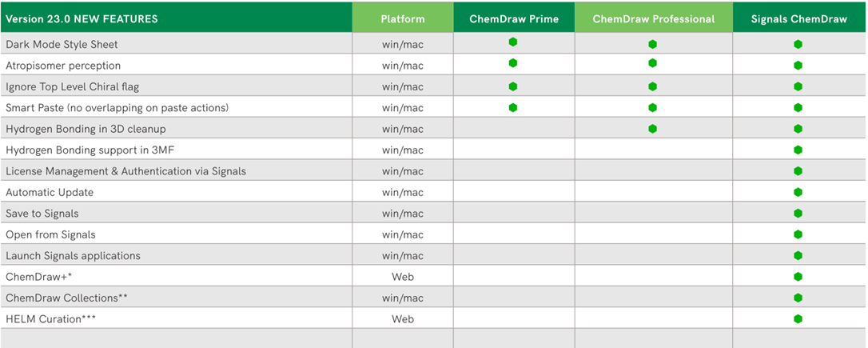This screenshot has height=348, width=868.
Task: Click ChemDraw Collections green dot marker
Action: point(798,298)
